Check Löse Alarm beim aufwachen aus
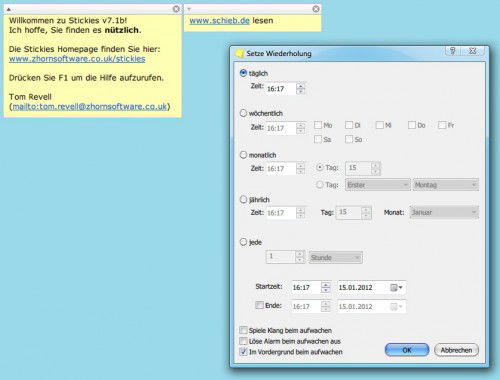500x380 pixels. (243, 341)
